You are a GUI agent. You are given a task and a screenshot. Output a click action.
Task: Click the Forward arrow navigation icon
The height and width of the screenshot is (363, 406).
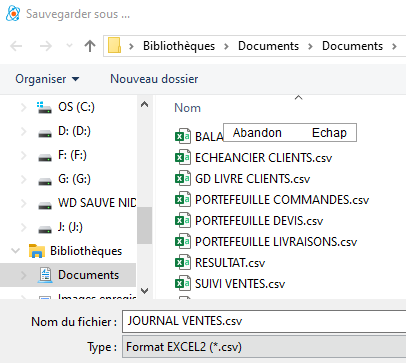45,46
